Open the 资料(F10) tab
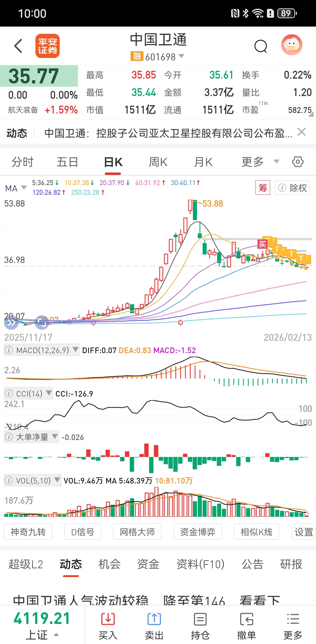The image size is (316, 644). (x=200, y=564)
